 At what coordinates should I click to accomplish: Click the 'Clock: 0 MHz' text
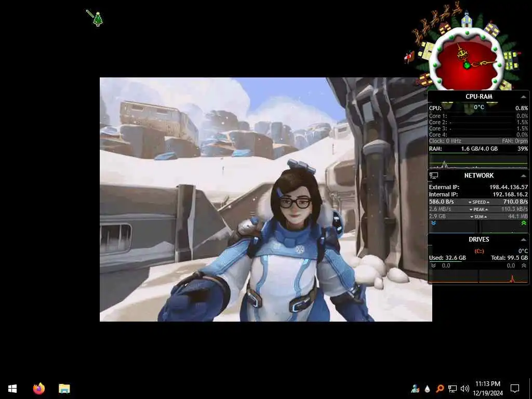pyautogui.click(x=445, y=141)
